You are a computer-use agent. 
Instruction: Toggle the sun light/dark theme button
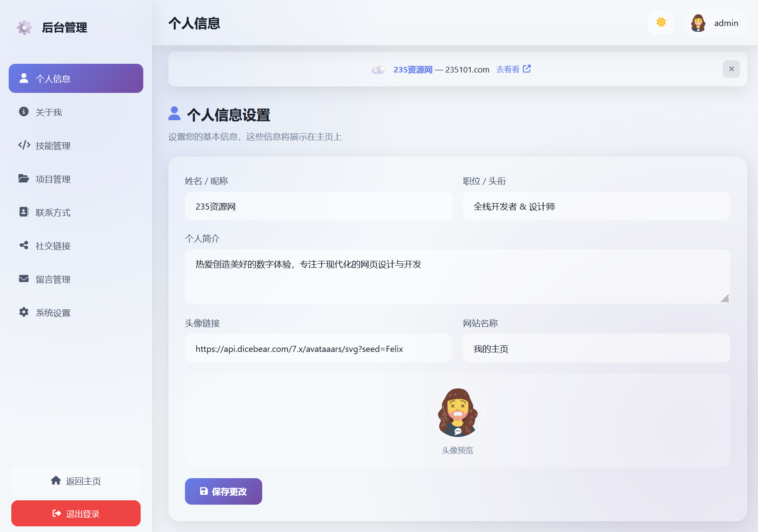point(661,23)
